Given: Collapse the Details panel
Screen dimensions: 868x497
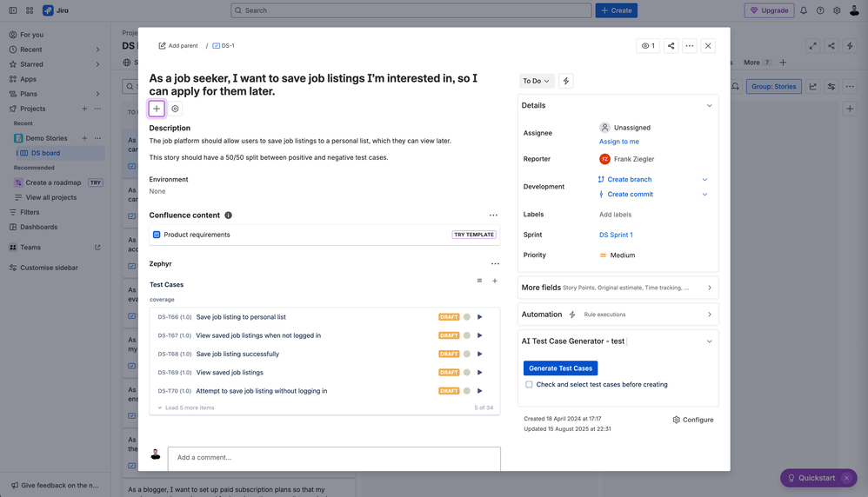Looking at the screenshot, I should (x=709, y=106).
